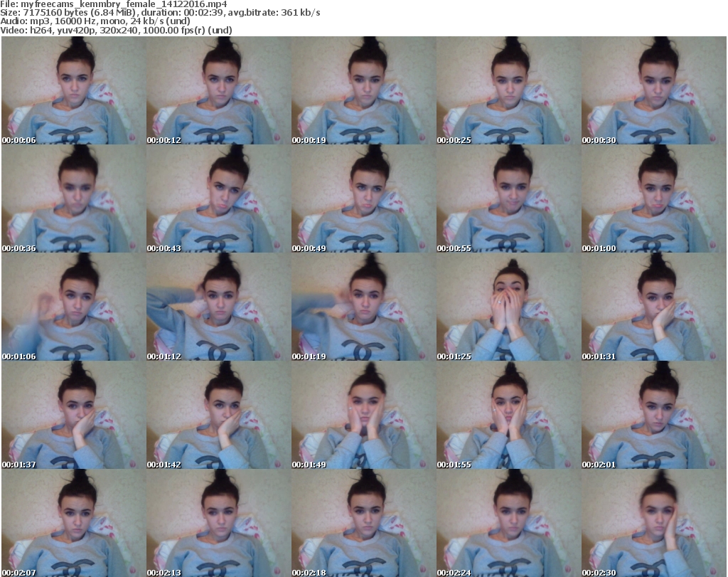The height and width of the screenshot is (577, 728).
Task: Select the thumbnail stamped 00:00:06
Action: [x=73, y=90]
